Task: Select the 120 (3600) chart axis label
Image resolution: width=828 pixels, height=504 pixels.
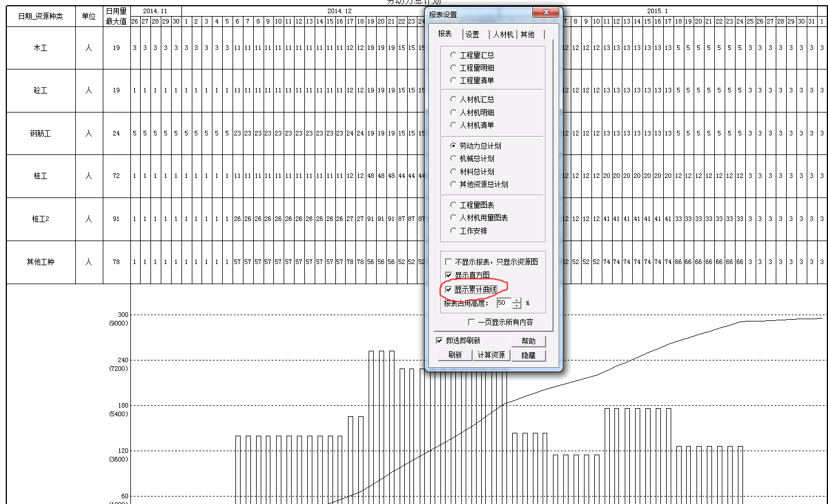Action: [x=119, y=455]
